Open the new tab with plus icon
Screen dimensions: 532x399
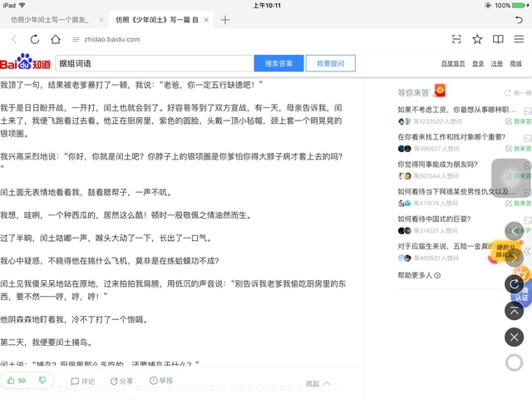pos(224,19)
